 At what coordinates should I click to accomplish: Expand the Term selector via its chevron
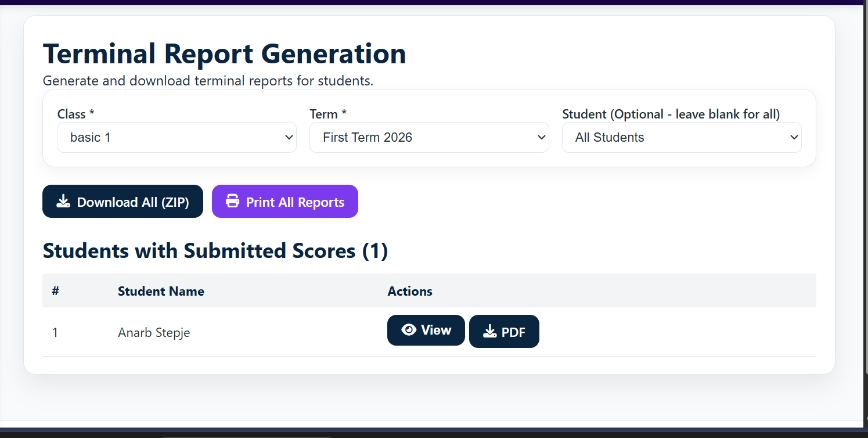click(x=541, y=137)
